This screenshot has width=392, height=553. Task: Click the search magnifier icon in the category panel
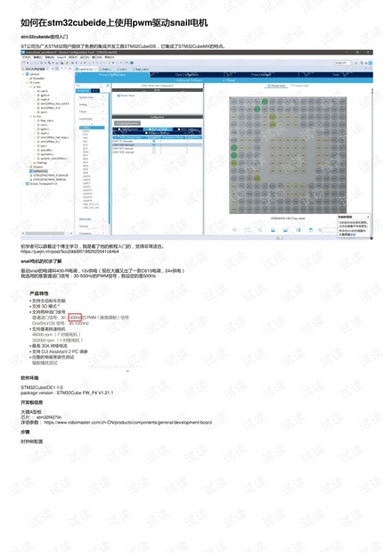pyautogui.click(x=78, y=86)
